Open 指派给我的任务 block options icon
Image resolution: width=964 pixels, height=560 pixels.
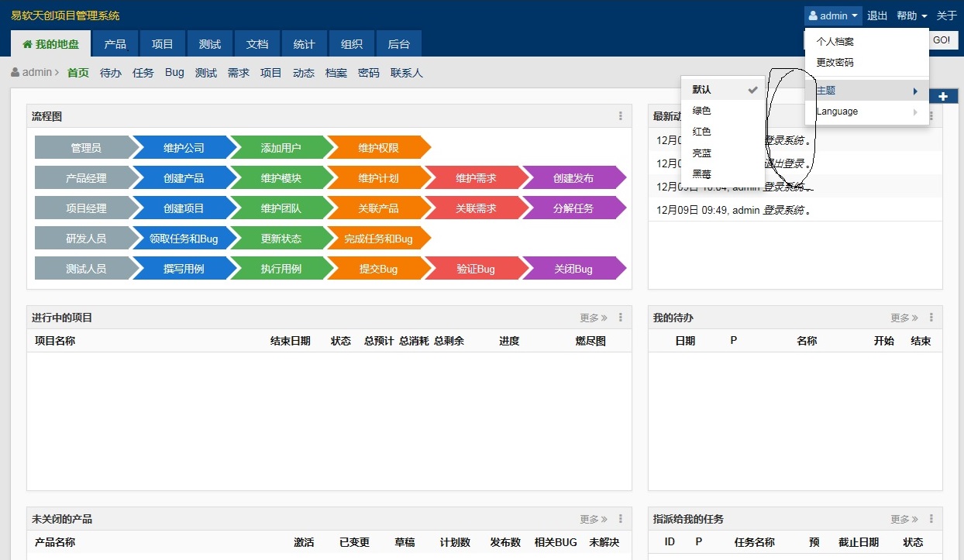point(931,519)
